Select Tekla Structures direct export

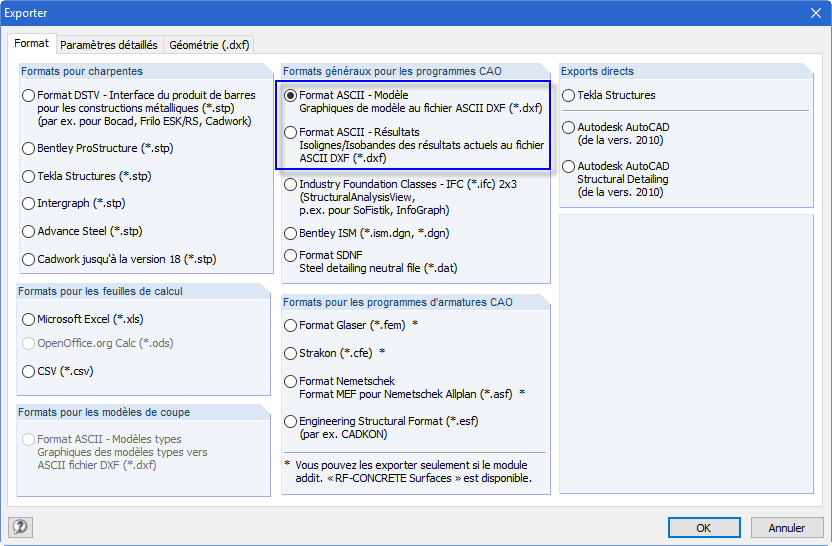pyautogui.click(x=568, y=96)
